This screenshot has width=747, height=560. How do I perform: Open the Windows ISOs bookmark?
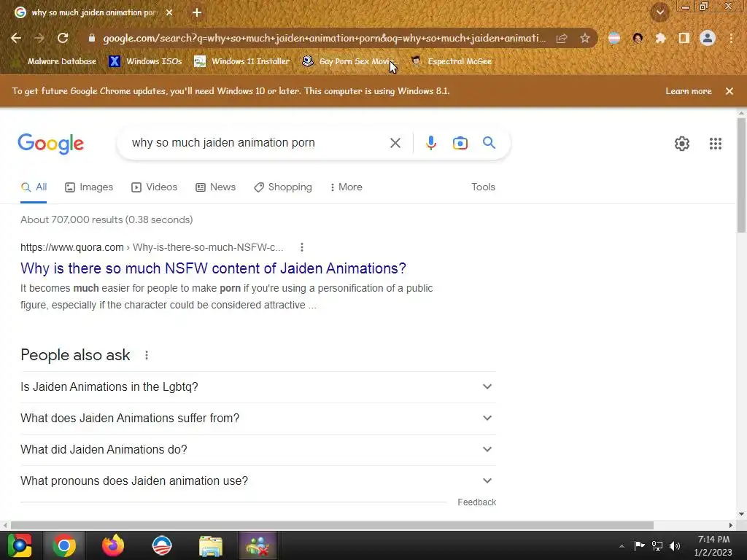click(145, 61)
